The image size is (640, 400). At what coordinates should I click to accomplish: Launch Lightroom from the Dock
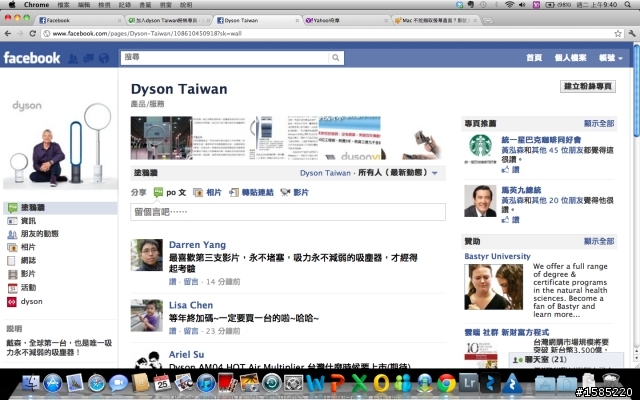point(469,383)
